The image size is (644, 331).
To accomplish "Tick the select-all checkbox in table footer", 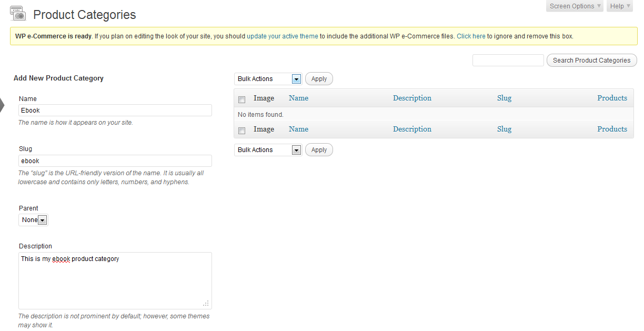I will click(x=242, y=131).
